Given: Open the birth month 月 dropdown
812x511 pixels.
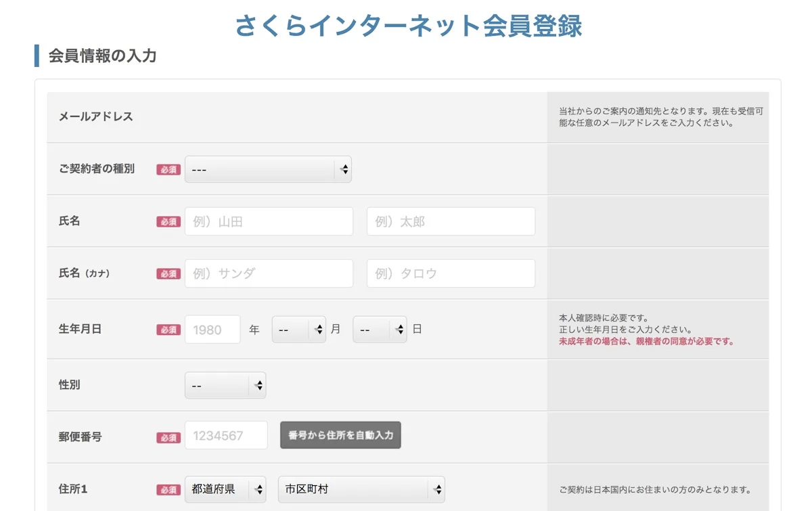Looking at the screenshot, I should pyautogui.click(x=299, y=330).
